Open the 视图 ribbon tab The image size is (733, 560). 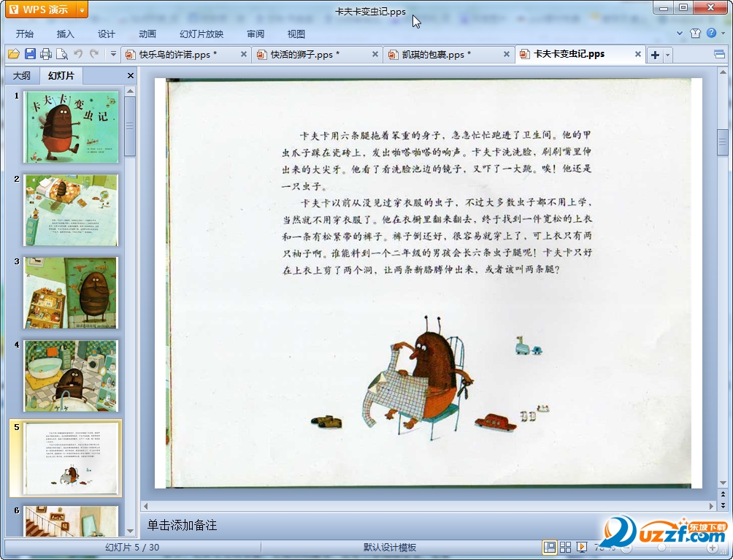click(x=296, y=34)
